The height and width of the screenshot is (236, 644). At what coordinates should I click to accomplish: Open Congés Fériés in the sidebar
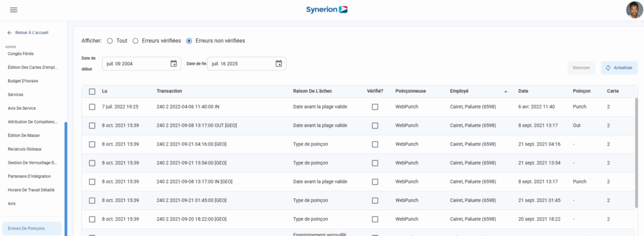(21, 54)
